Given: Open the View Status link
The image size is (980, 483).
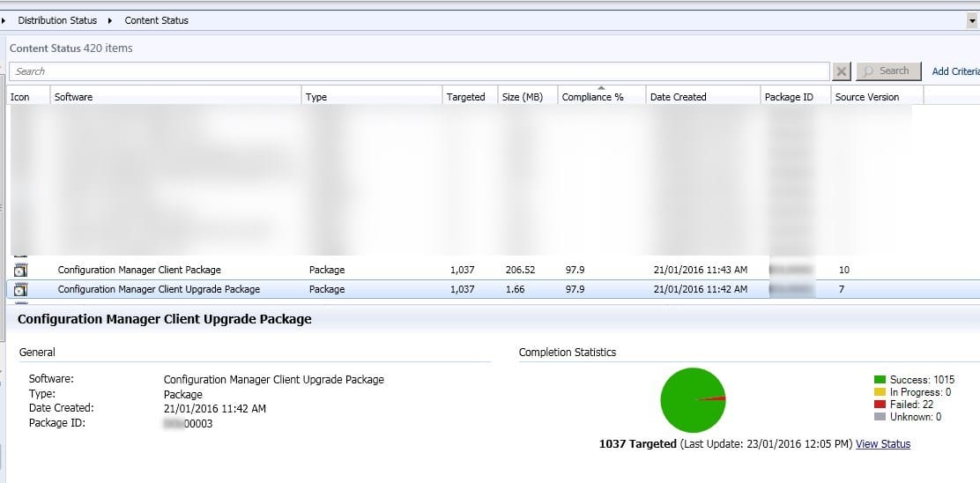Looking at the screenshot, I should click(882, 443).
